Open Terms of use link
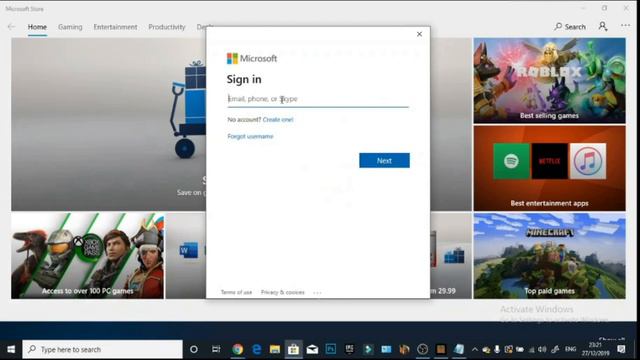Viewport: 640px width, 360px height. click(236, 292)
